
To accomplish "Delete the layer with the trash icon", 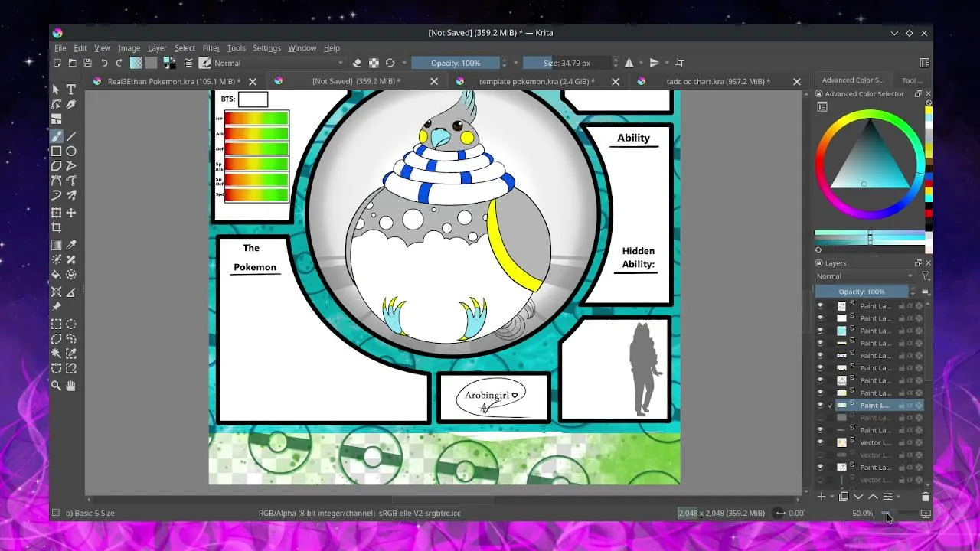I will pos(925,497).
